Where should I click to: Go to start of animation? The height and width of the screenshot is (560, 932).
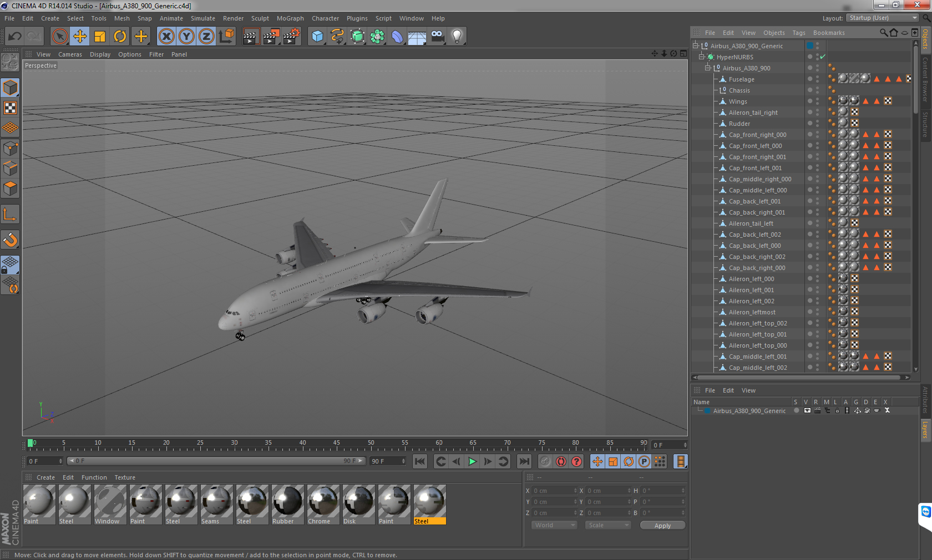coord(420,461)
